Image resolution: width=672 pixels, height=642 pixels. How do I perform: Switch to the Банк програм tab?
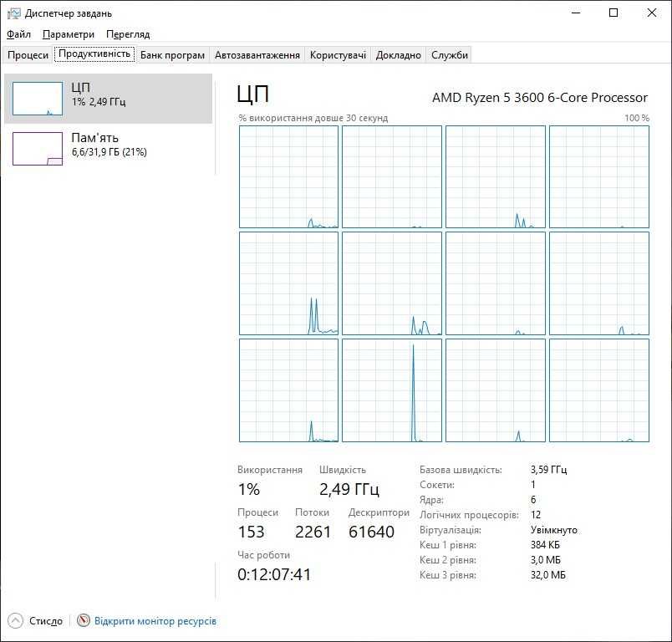coord(172,55)
